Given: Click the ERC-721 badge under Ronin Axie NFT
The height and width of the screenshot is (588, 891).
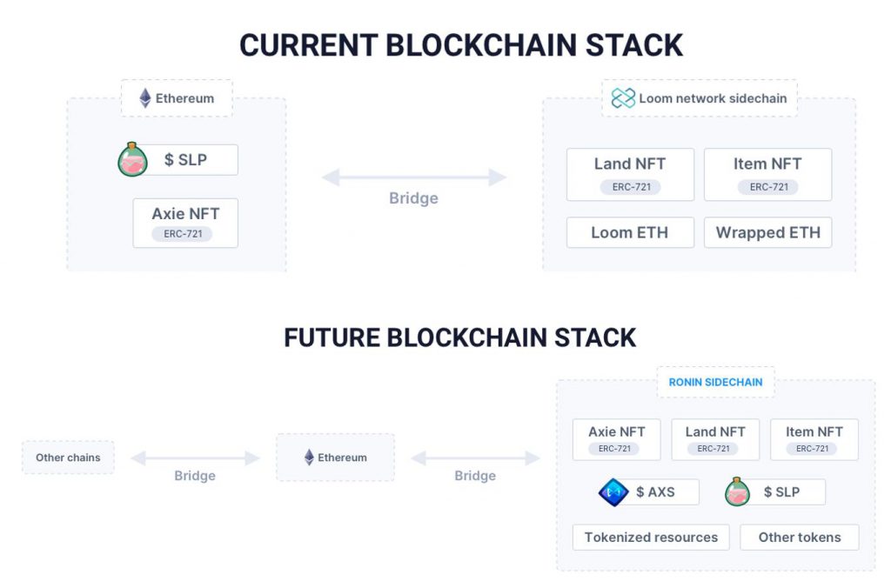Looking at the screenshot, I should [615, 448].
